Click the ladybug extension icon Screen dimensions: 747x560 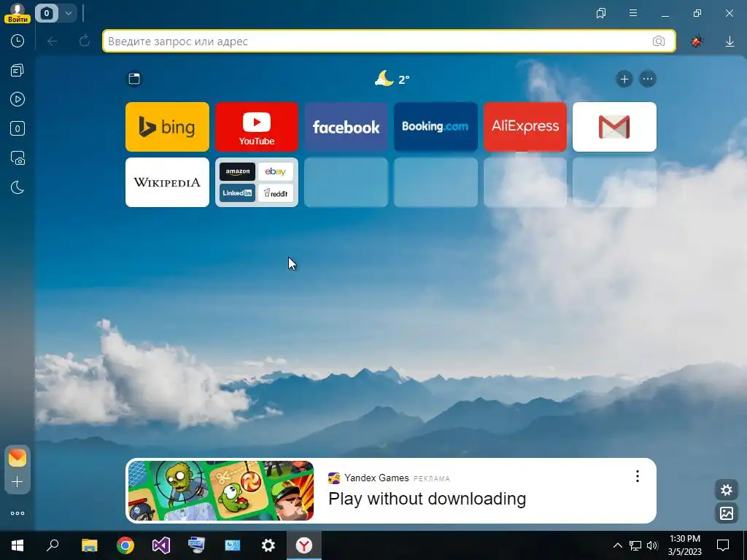697,42
